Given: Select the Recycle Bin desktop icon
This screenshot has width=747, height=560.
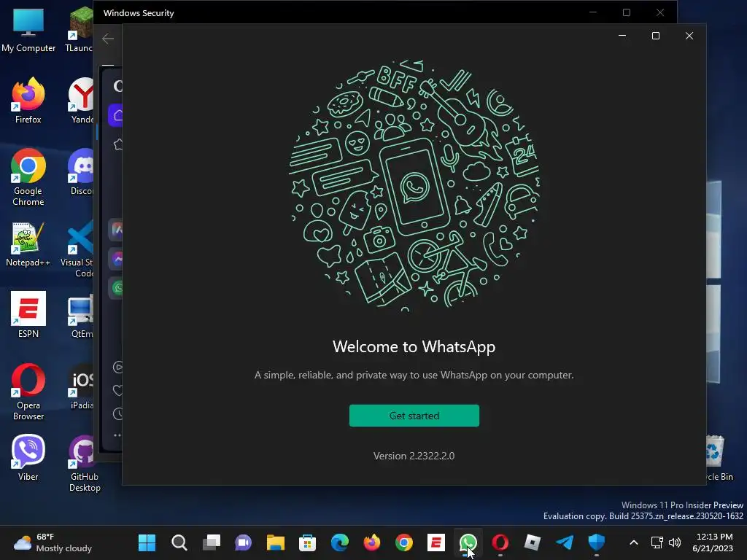Looking at the screenshot, I should 719,457.
